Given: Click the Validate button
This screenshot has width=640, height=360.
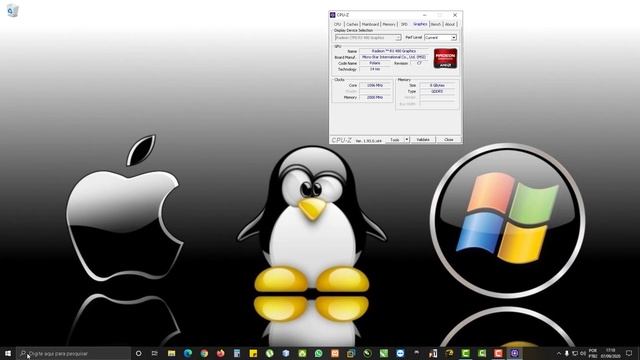Looking at the screenshot, I should pyautogui.click(x=423, y=140).
